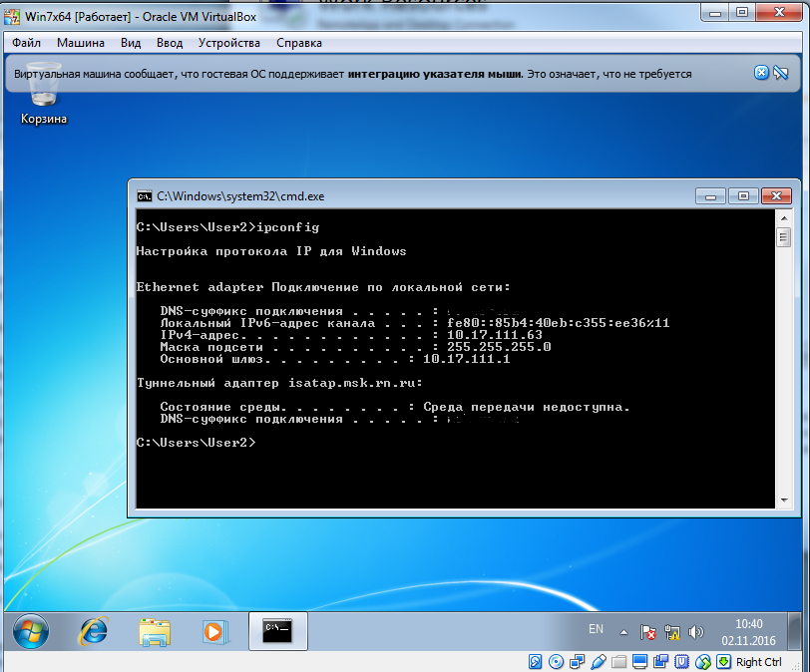
Task: Dismiss the mouse integration notification with blue X
Action: click(x=761, y=73)
